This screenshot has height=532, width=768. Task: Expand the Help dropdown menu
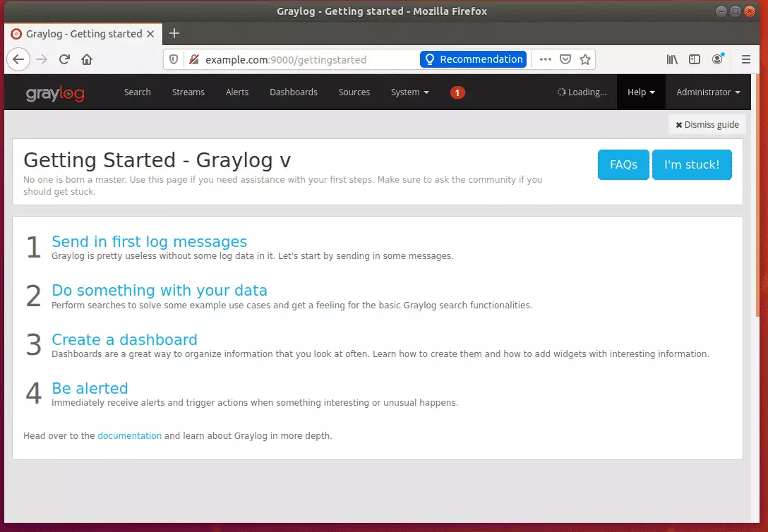641,92
